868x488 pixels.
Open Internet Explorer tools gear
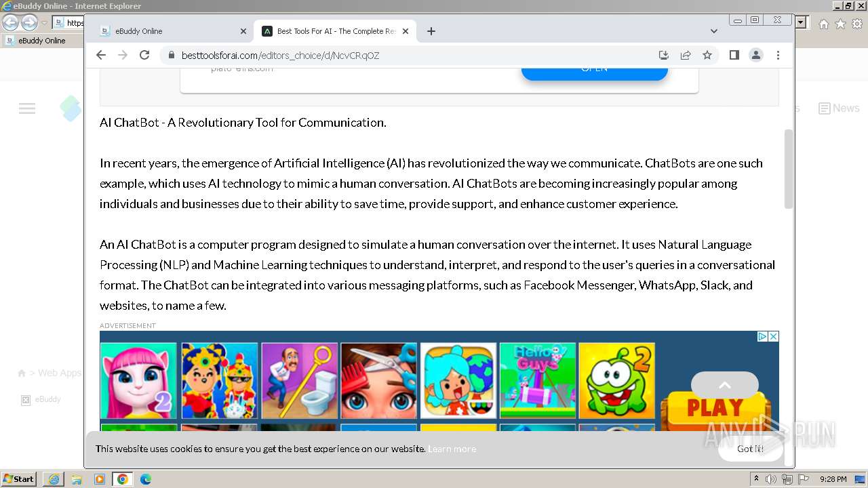coord(857,24)
